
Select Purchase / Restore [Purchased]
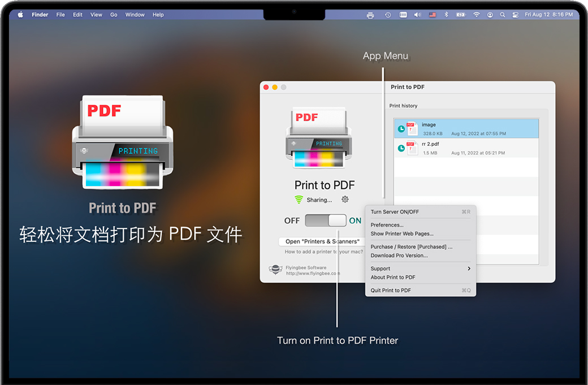(421, 246)
